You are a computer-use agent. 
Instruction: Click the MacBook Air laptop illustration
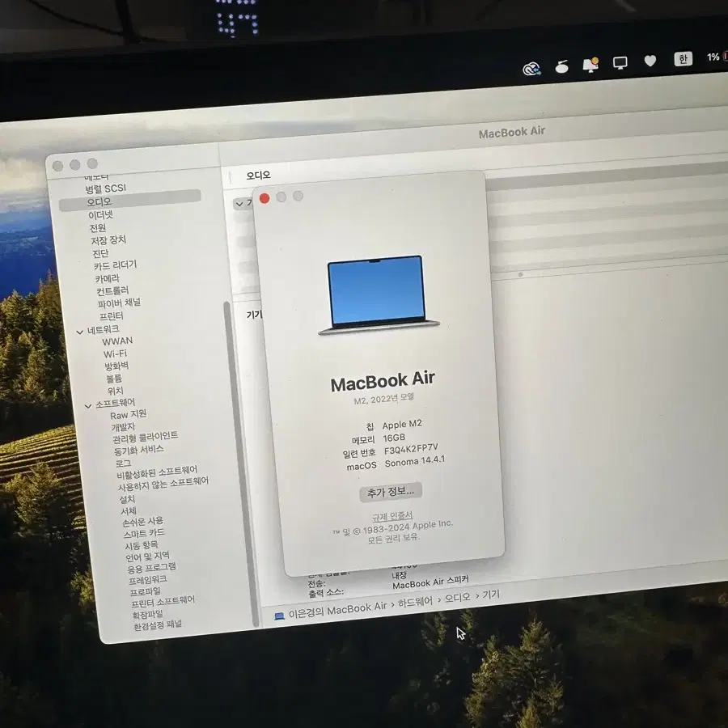click(x=378, y=294)
